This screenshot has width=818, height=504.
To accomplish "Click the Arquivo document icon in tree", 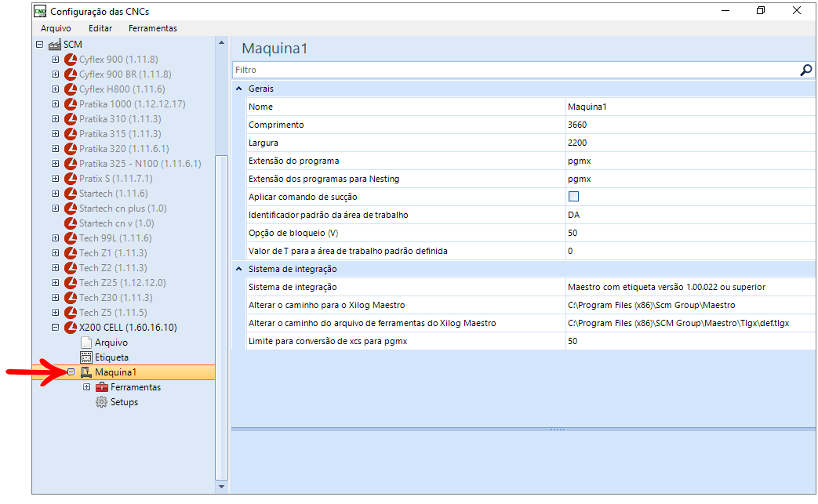I will tap(86, 343).
